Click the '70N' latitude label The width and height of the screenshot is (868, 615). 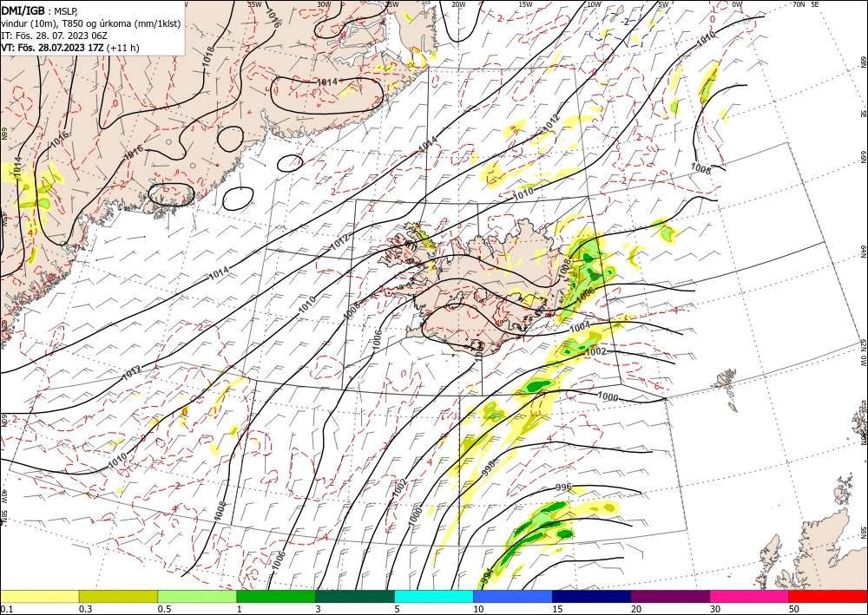point(799,4)
